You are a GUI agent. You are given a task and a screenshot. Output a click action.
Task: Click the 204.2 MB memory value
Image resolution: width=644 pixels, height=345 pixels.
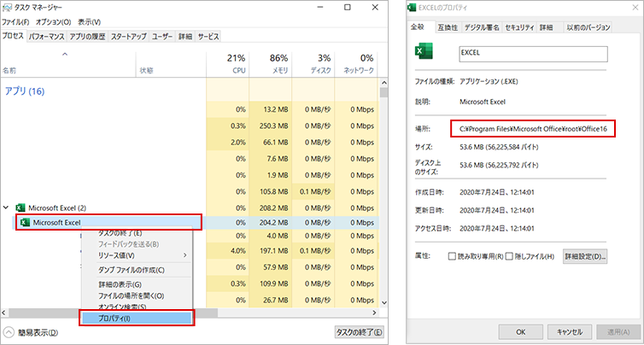[275, 222]
